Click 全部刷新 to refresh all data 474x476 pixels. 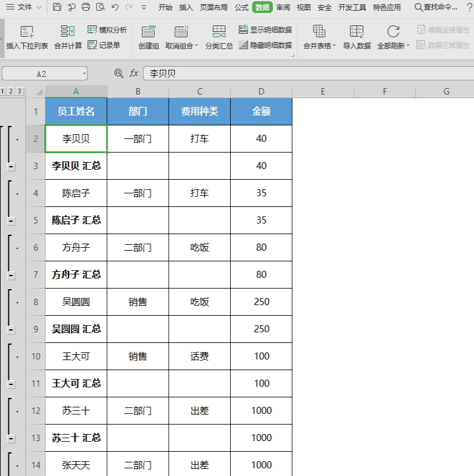click(393, 37)
